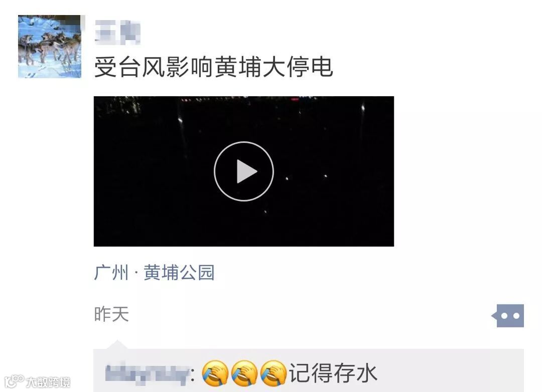Click the 大数跨境 watermark text
Viewport: 542px width, 392px height.
48,382
